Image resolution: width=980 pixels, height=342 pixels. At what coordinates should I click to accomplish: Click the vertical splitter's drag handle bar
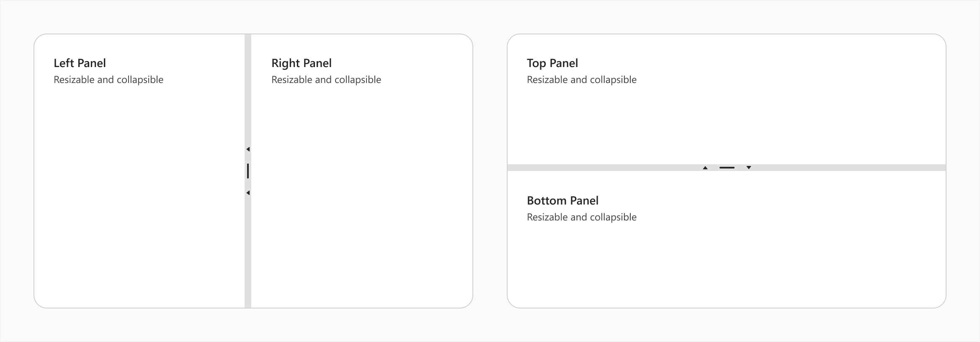click(x=248, y=171)
